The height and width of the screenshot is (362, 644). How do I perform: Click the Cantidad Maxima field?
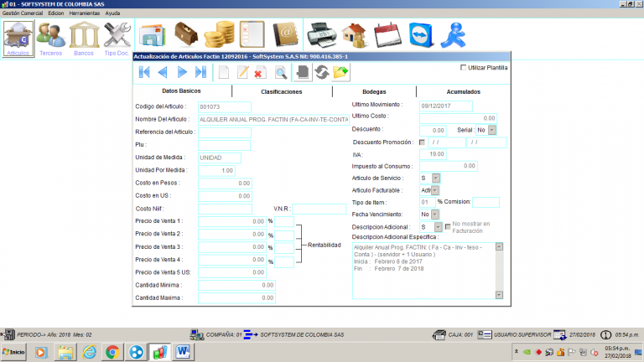pos(236,298)
